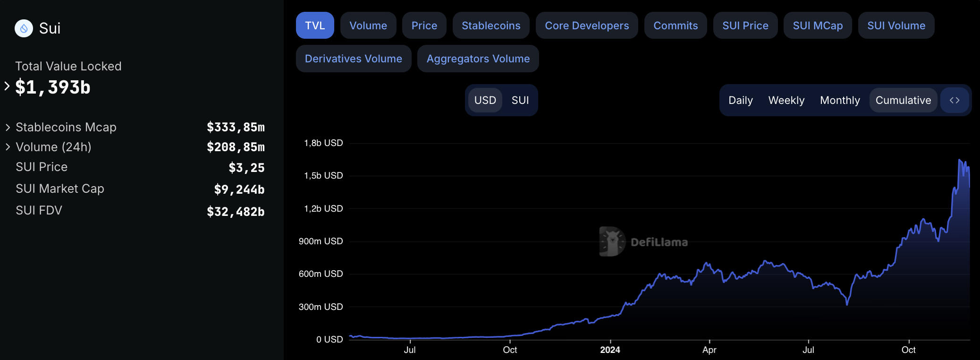Screen dimensions: 980x360
Task: Expand the Stablecoins Mcap row
Action: coord(8,128)
